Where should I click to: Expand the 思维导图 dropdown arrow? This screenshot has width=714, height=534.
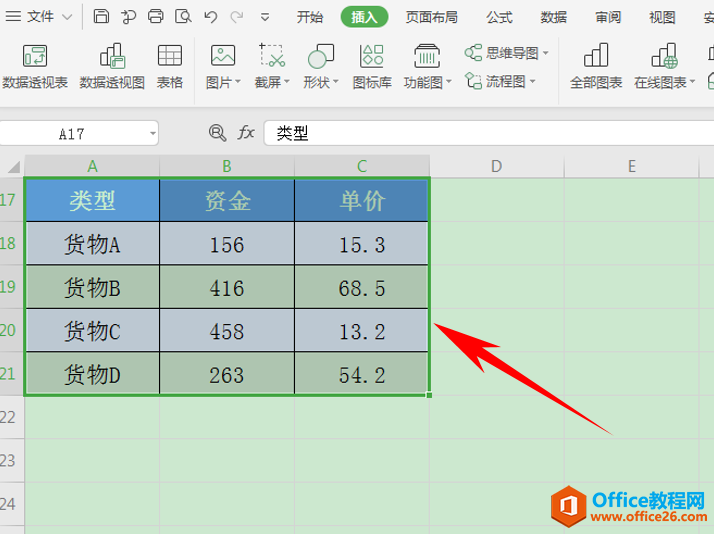click(x=546, y=53)
